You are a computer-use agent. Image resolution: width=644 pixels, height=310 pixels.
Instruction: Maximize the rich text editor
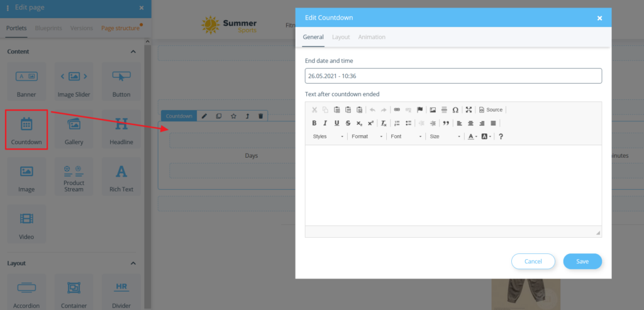pyautogui.click(x=469, y=109)
